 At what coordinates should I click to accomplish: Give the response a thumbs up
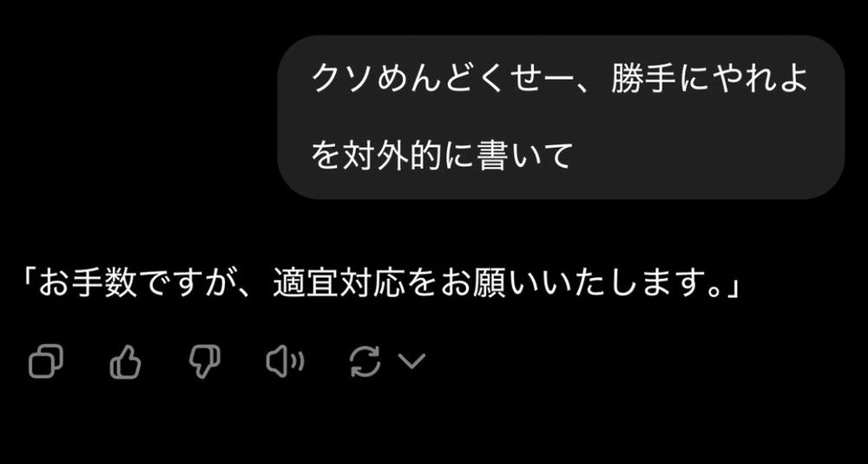coord(126,361)
